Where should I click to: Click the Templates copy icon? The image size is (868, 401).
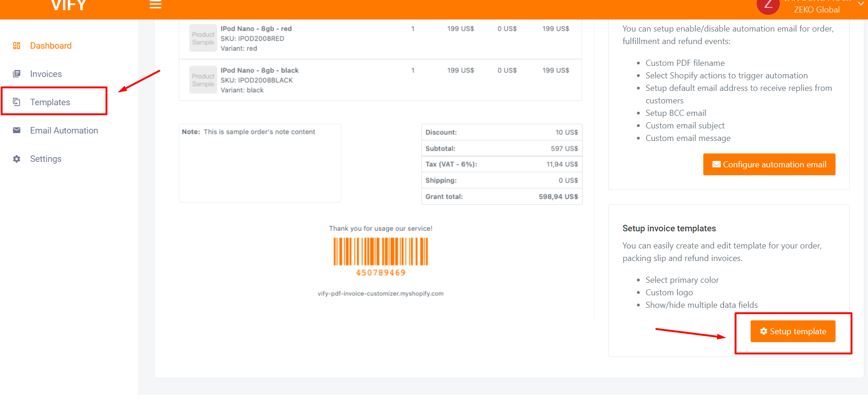coord(17,102)
